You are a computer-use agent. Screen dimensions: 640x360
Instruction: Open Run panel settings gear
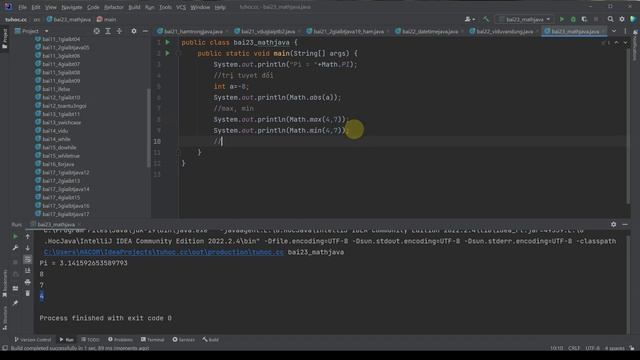pyautogui.click(x=613, y=224)
